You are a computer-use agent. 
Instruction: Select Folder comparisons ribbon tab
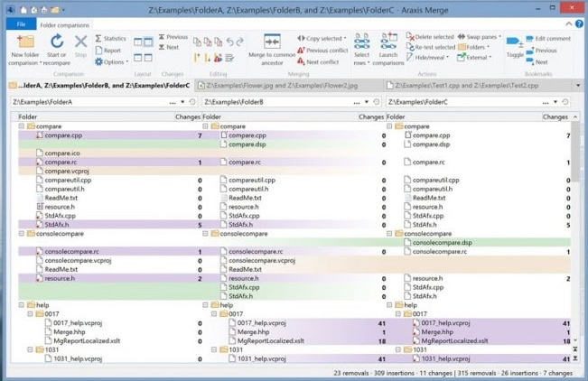click(64, 25)
